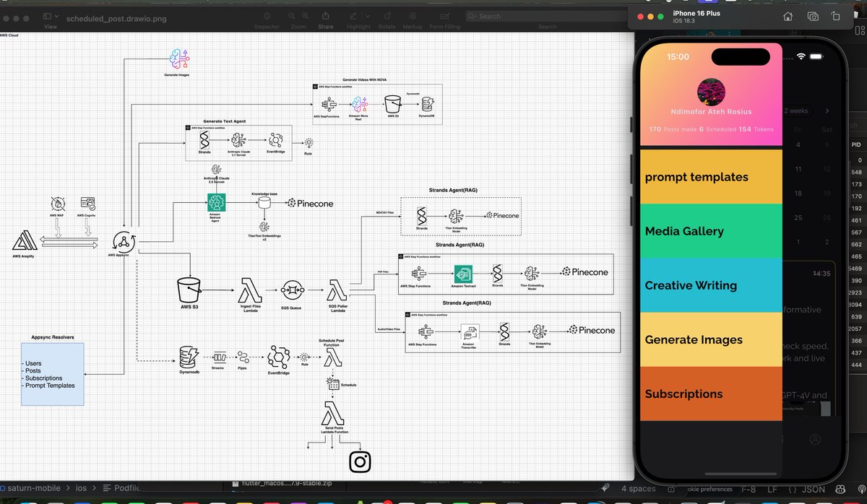Click the Dynamodb icon beside Streams

[189, 357]
